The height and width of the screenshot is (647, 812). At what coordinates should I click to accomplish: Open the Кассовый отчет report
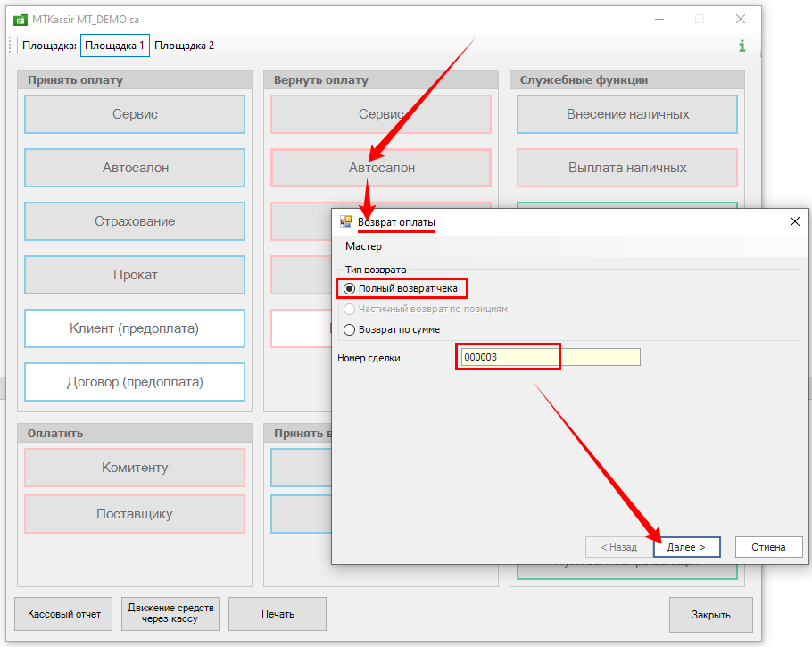pyautogui.click(x=64, y=614)
